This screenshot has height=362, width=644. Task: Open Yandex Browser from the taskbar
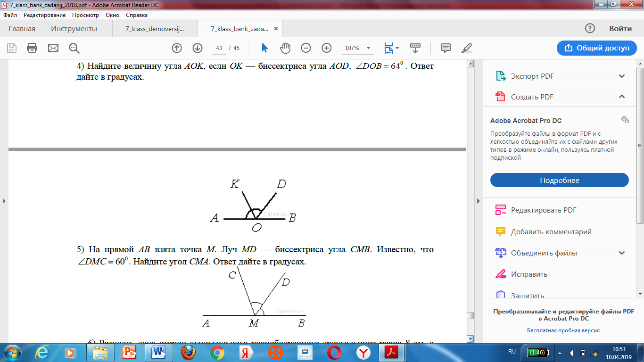[x=363, y=352]
